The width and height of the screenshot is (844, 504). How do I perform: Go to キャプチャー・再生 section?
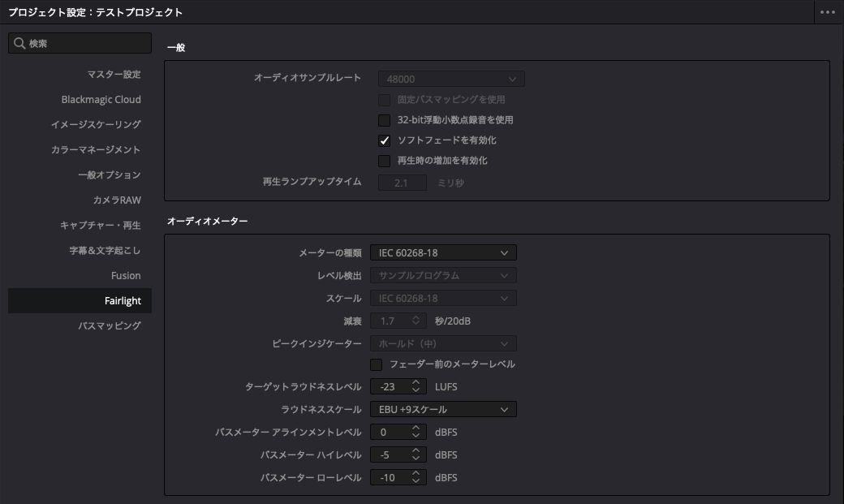[x=100, y=225]
